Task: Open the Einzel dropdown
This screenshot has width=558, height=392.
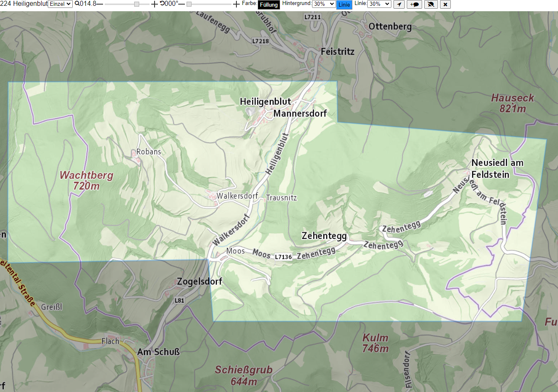Action: pyautogui.click(x=60, y=4)
